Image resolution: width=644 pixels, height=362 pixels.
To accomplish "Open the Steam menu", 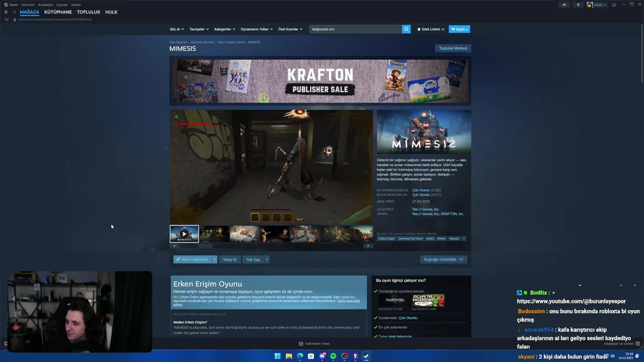I will pos(13,5).
